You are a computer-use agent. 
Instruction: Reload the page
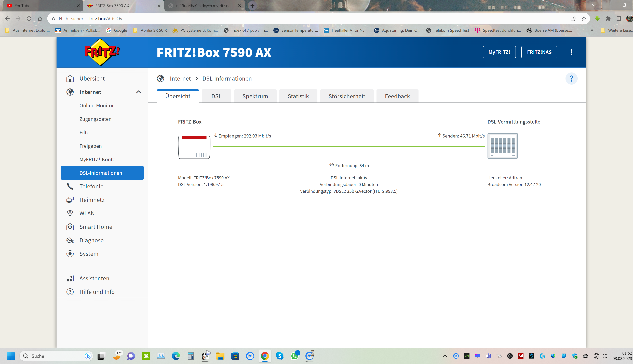29,19
